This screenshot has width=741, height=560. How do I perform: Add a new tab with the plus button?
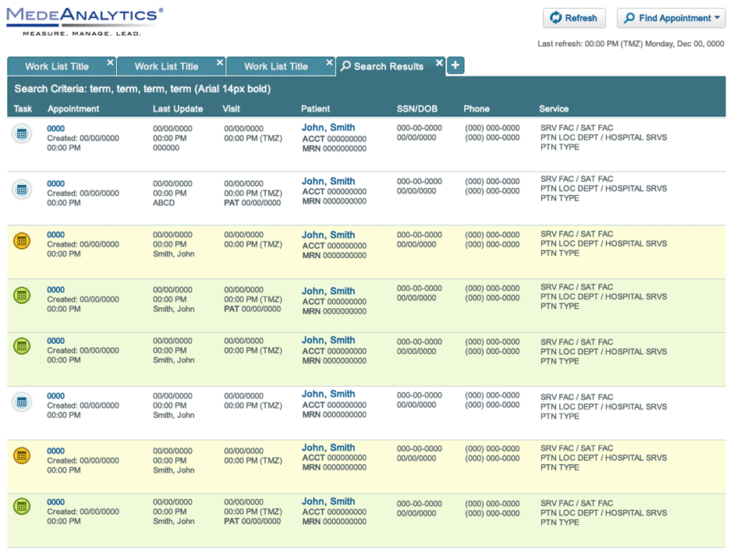[456, 66]
